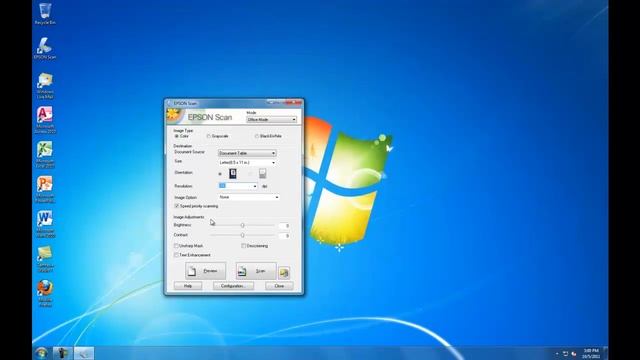Open the Image Option dropdown
Viewport: 640px width, 360px height.
click(249, 197)
